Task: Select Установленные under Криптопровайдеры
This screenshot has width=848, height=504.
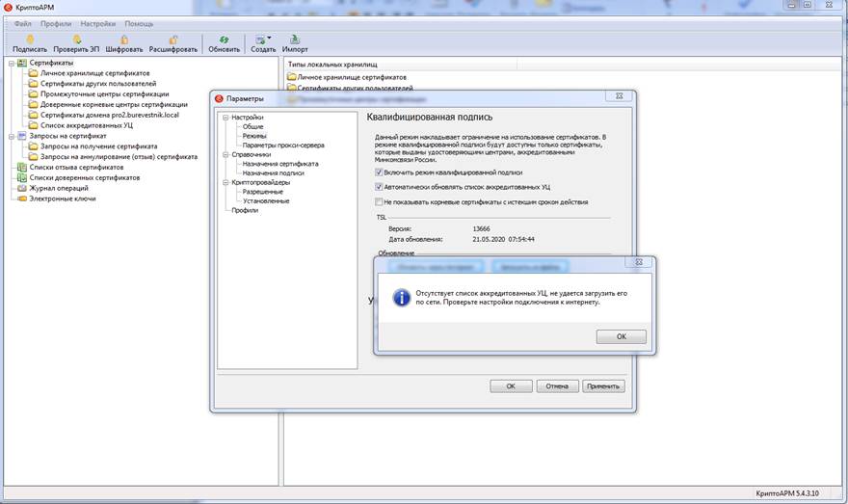Action: click(266, 200)
